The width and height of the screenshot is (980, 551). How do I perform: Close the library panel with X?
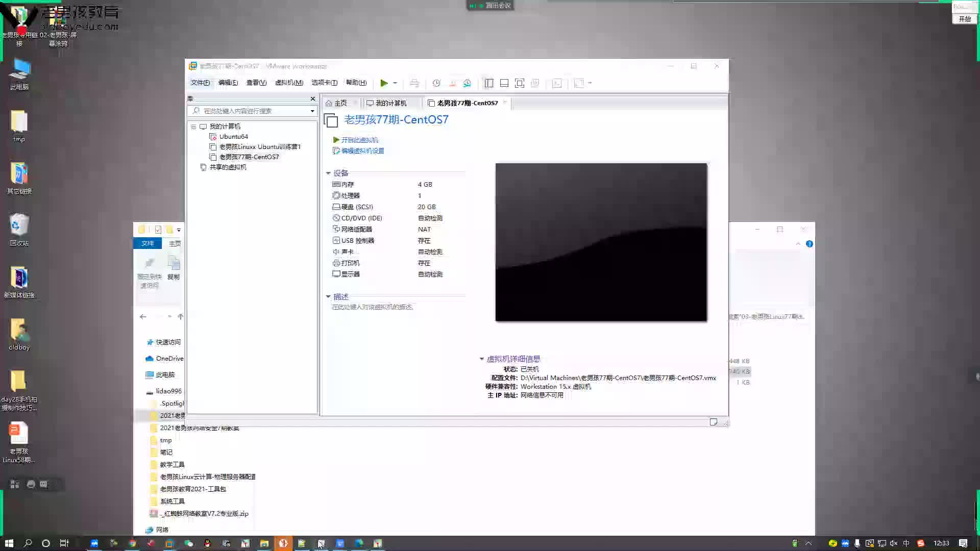click(313, 98)
